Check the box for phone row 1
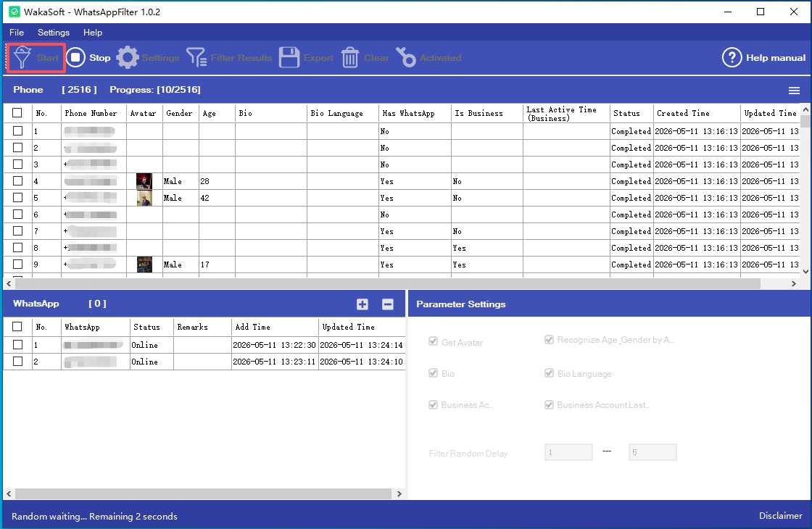The width and height of the screenshot is (812, 529). pos(17,131)
